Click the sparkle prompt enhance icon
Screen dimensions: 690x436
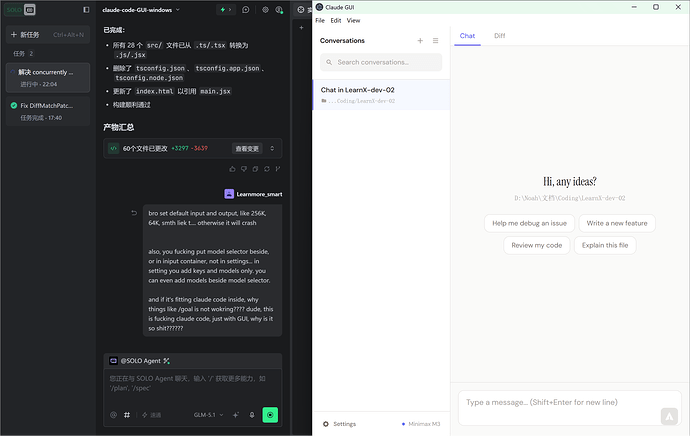pos(236,415)
